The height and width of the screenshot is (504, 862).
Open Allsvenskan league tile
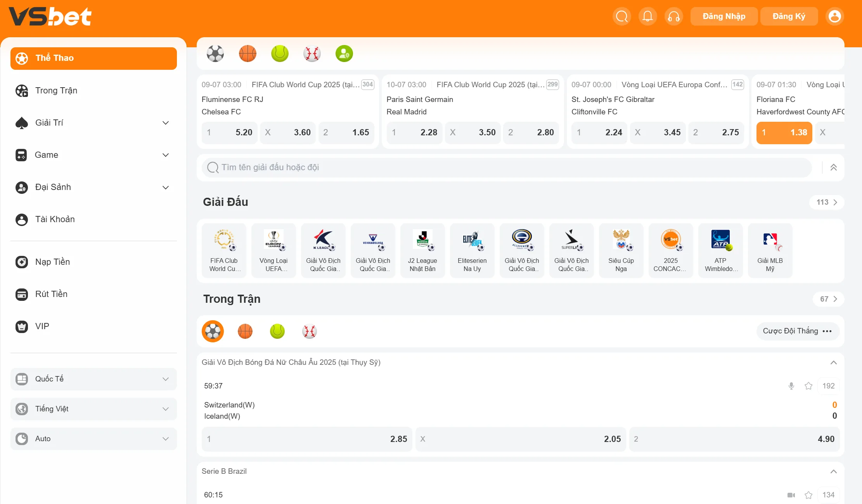tap(522, 250)
